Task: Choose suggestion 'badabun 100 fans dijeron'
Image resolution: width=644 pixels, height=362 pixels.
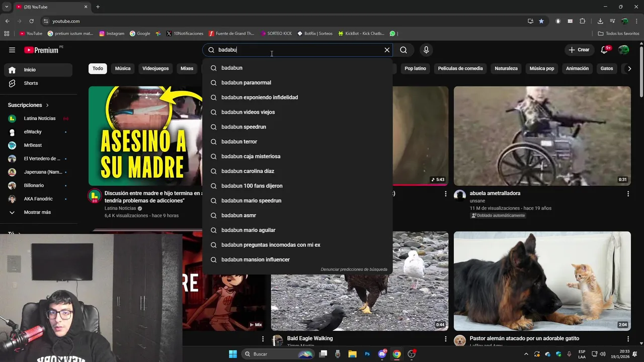Action: point(297,186)
